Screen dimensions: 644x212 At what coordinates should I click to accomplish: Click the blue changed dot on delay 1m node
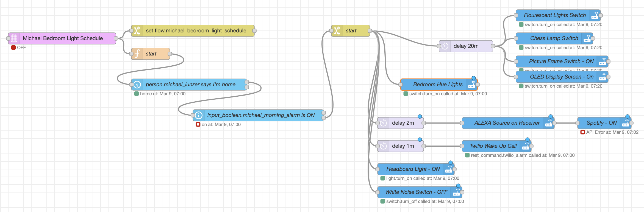click(x=420, y=140)
